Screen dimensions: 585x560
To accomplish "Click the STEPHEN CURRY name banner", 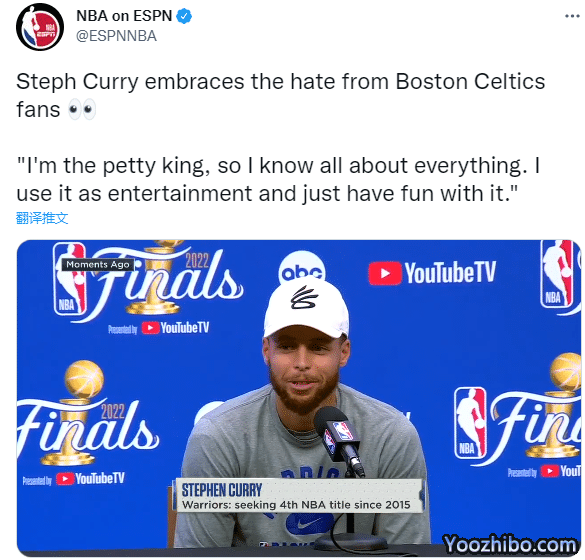I will coord(222,490).
